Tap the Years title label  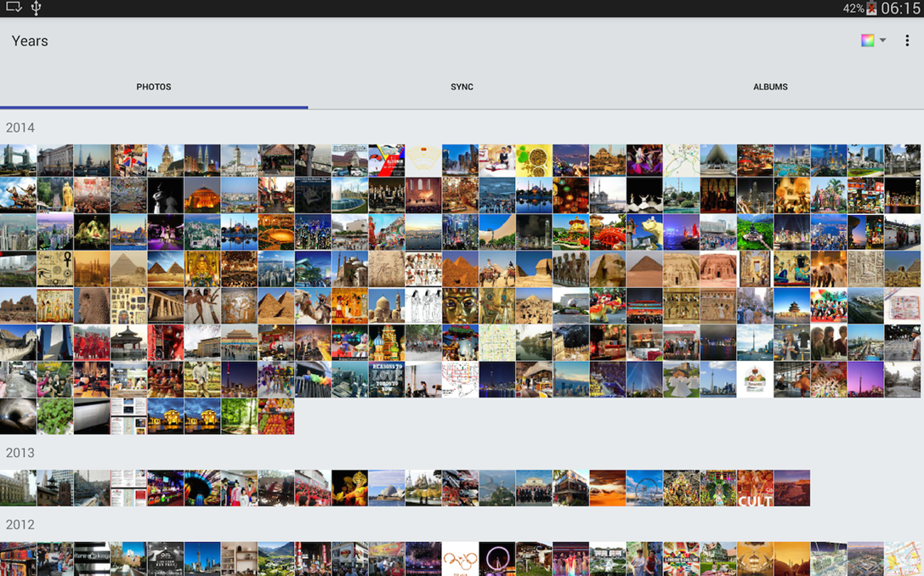point(30,41)
